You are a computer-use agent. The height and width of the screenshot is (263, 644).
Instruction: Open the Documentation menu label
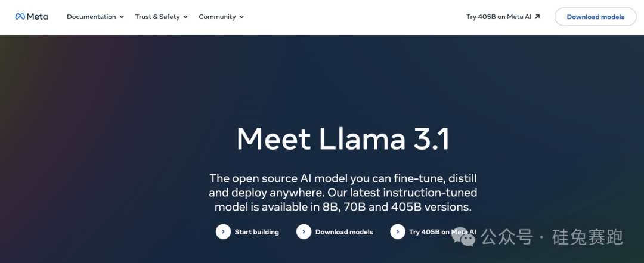pos(91,17)
